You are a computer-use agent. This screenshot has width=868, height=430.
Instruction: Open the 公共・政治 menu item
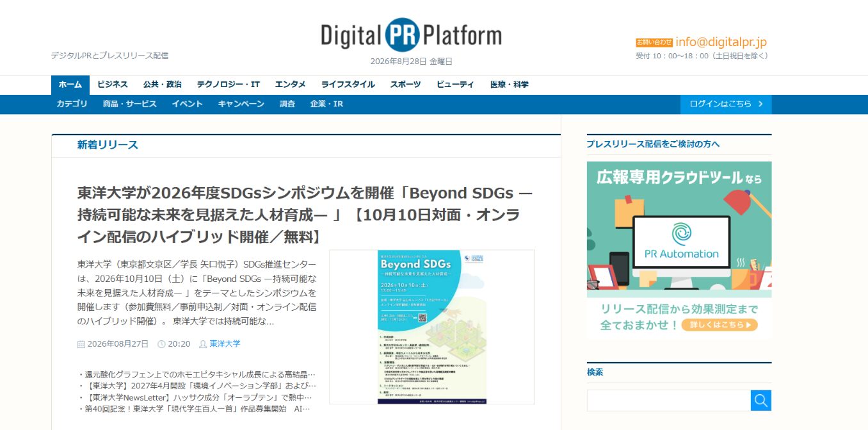[x=163, y=85]
